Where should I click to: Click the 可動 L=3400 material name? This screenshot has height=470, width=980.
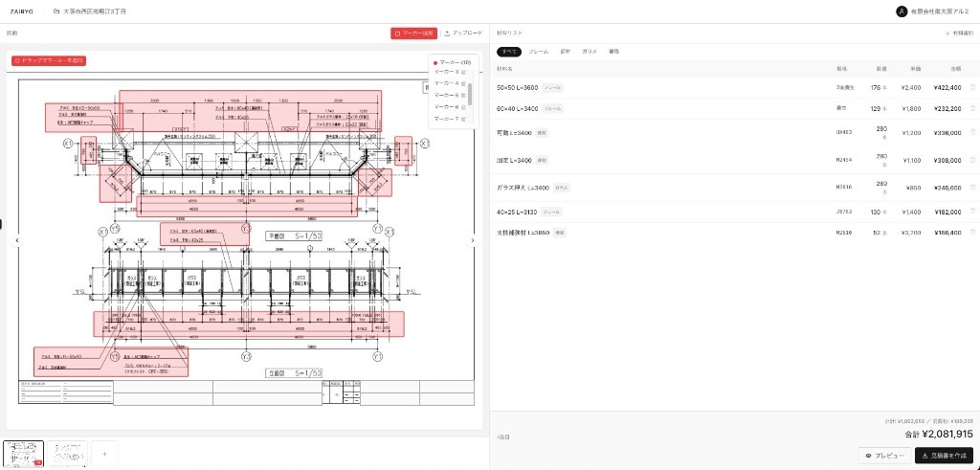click(x=514, y=132)
